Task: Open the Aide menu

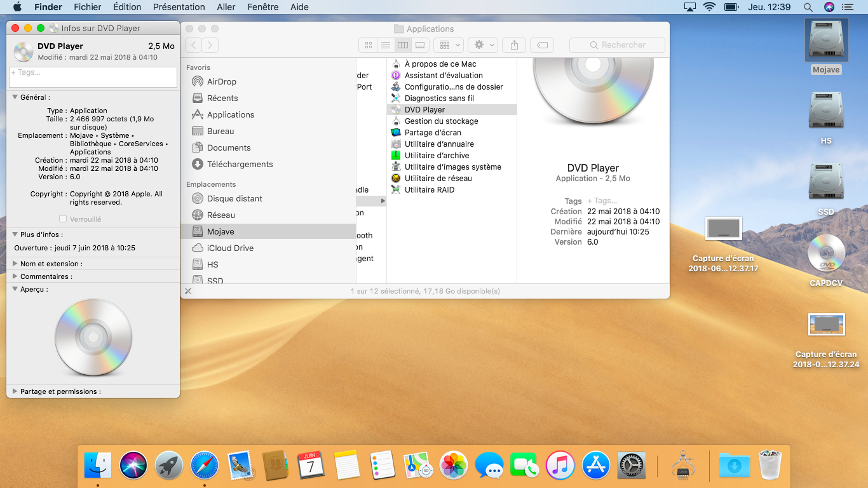Action: pos(299,7)
